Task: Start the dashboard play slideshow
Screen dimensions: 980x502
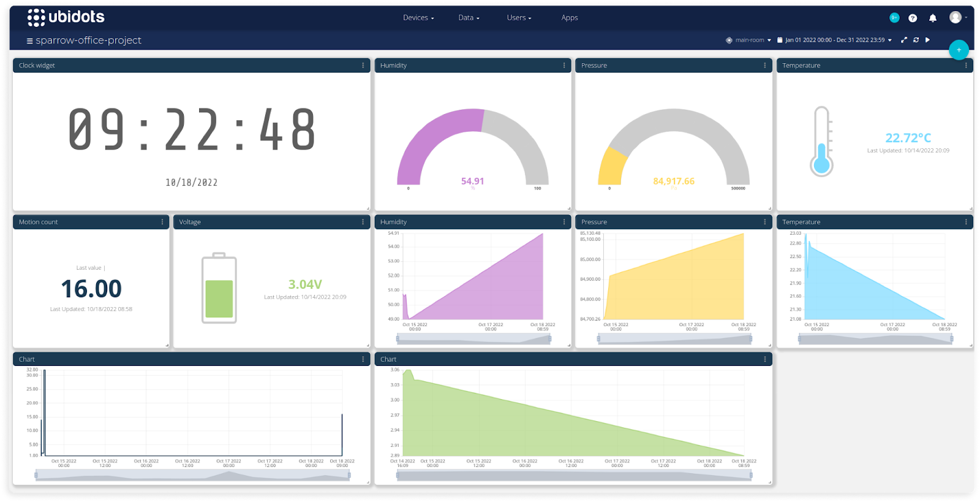Action: coord(927,40)
